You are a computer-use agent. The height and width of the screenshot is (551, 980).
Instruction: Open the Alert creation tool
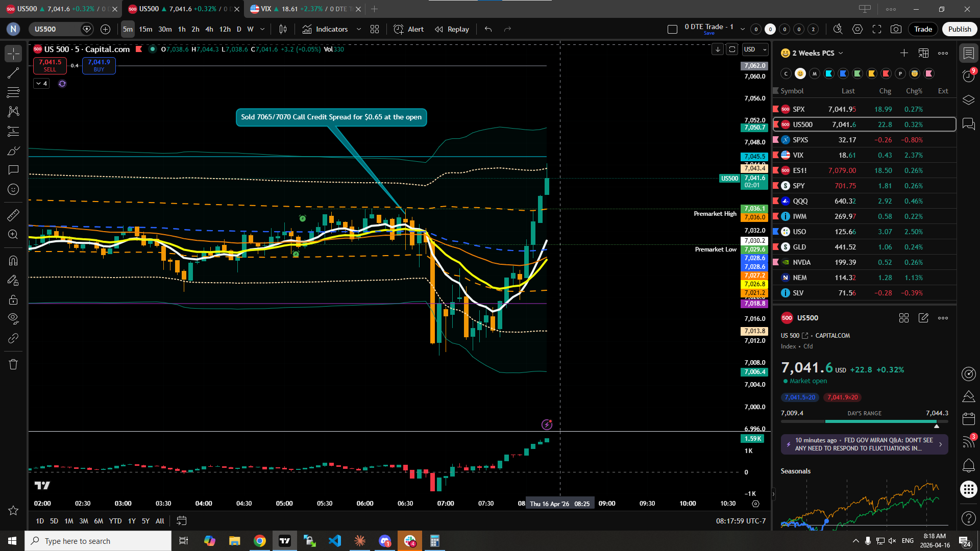409,29
